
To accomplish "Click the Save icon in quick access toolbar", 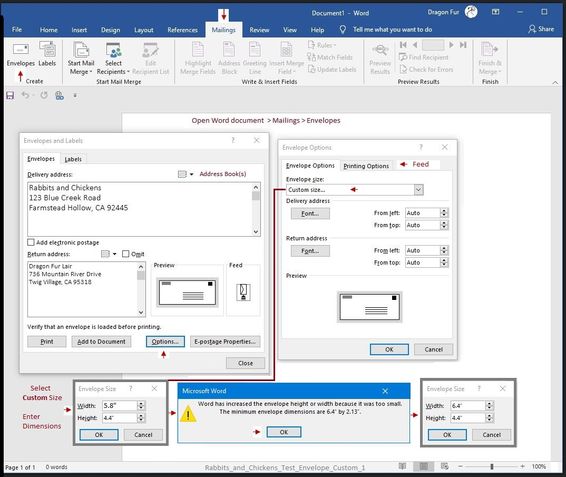I will pos(10,96).
